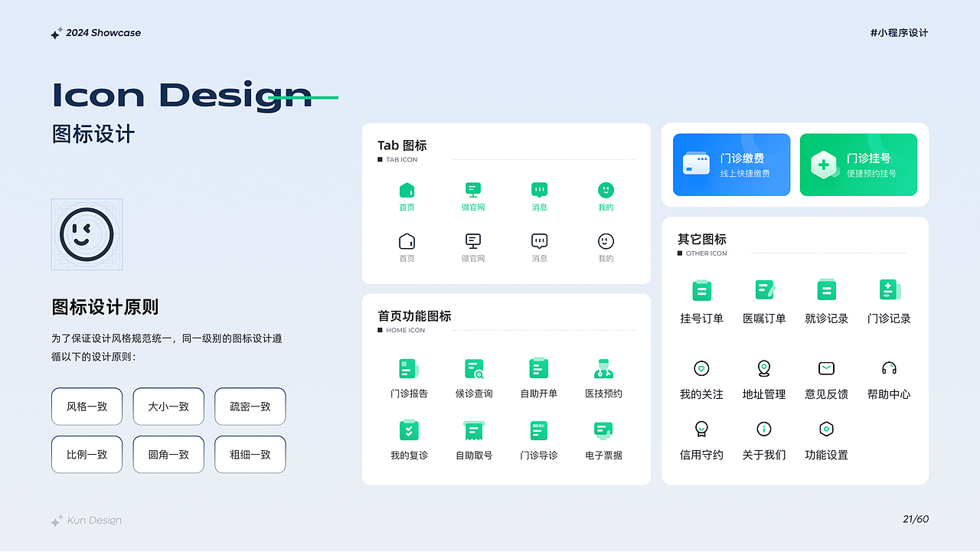This screenshot has width=980, height=552.
Task: Click the 大小一致 principle button
Action: click(x=168, y=407)
